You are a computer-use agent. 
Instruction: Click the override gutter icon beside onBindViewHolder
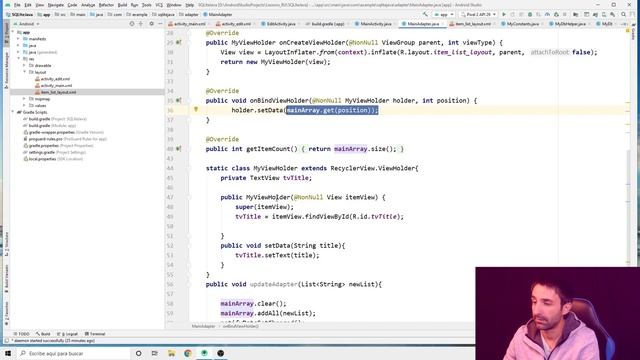(x=178, y=100)
